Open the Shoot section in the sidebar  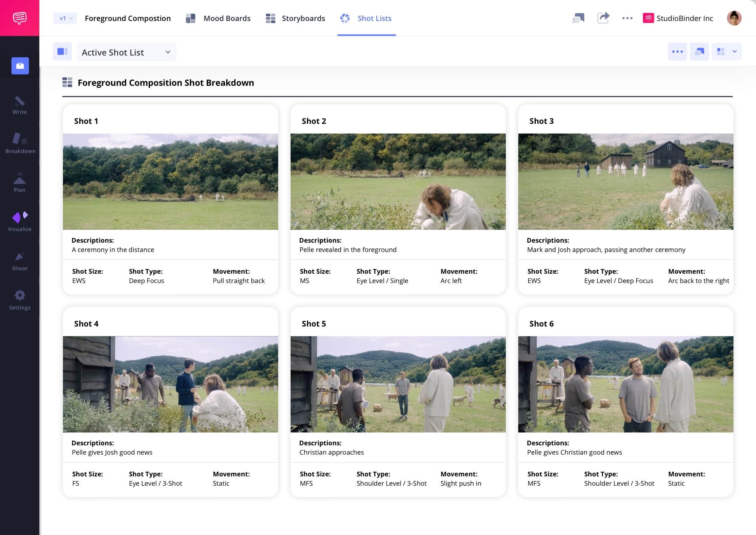point(19,259)
